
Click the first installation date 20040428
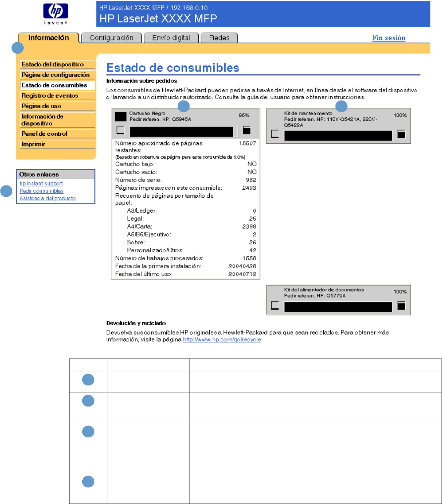242,266
